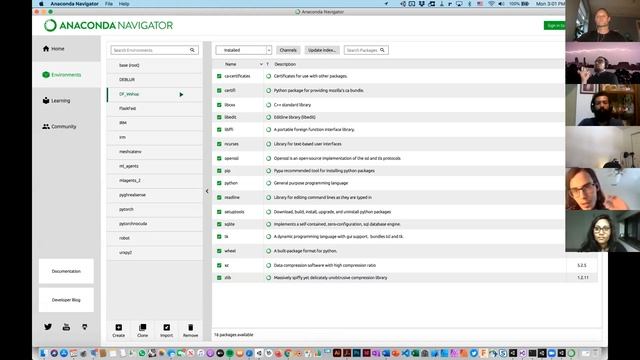Open the Anaconda Navigator app menu

(74, 4)
